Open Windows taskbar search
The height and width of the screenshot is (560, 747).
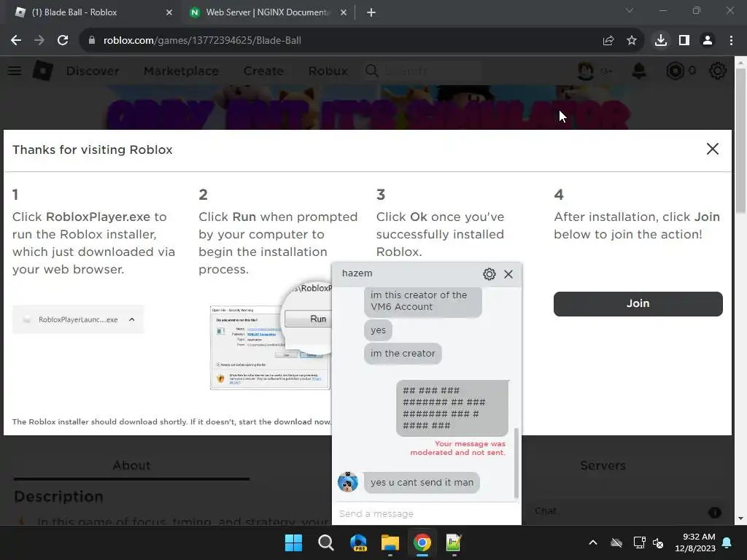pyautogui.click(x=326, y=542)
